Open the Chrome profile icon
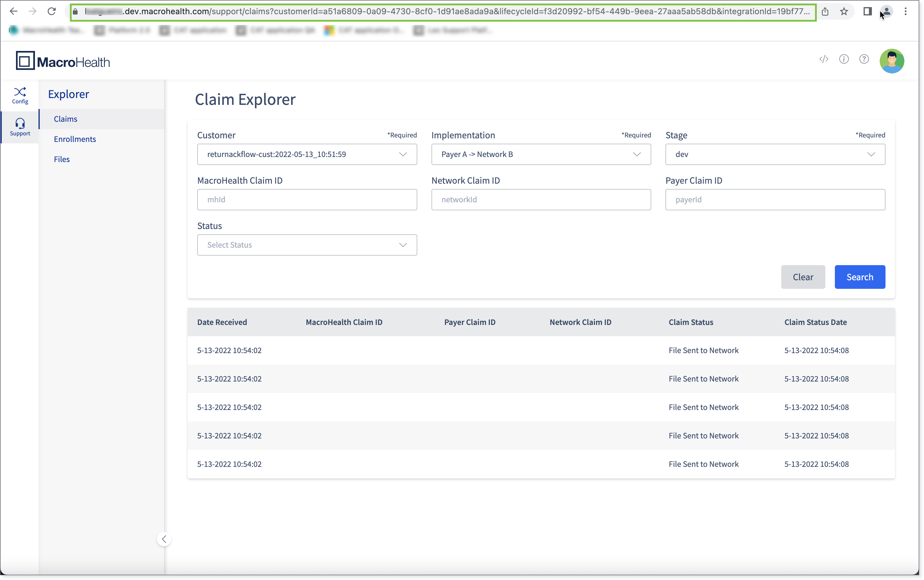Viewport: 924px width, 580px height. [886, 12]
